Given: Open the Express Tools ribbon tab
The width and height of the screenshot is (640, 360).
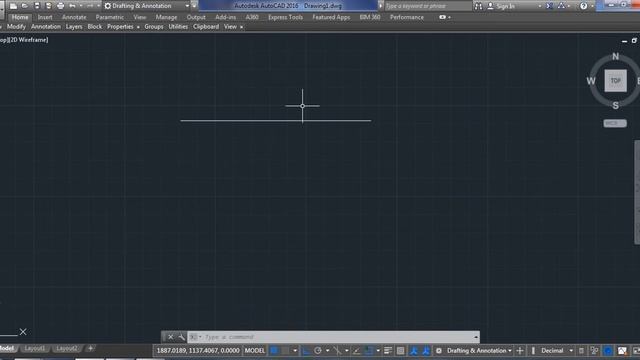Looking at the screenshot, I should point(285,18).
